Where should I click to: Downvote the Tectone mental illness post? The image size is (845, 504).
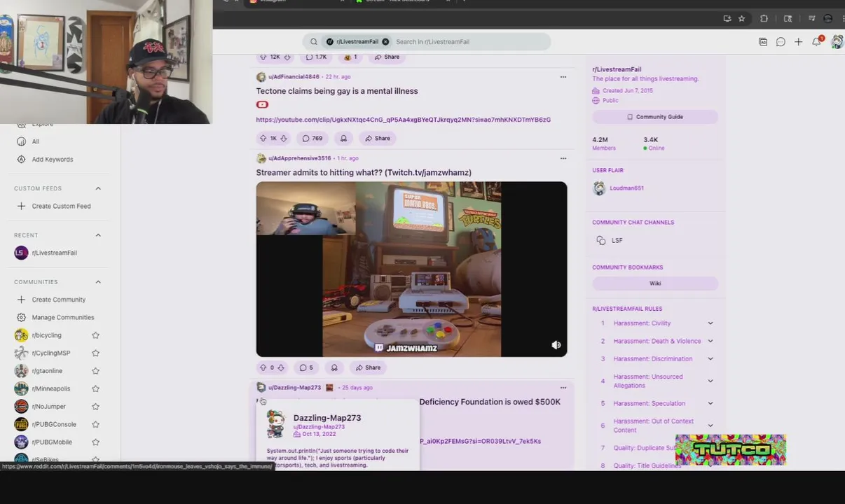click(x=283, y=139)
